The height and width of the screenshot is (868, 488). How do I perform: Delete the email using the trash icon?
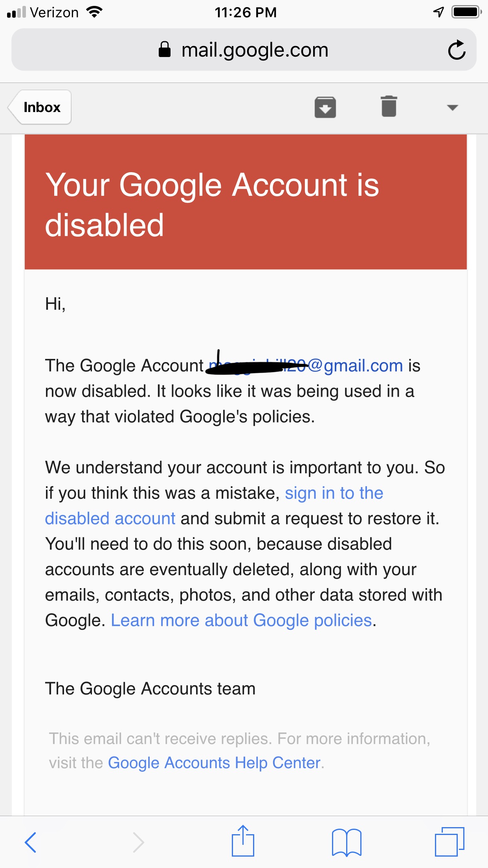click(389, 107)
